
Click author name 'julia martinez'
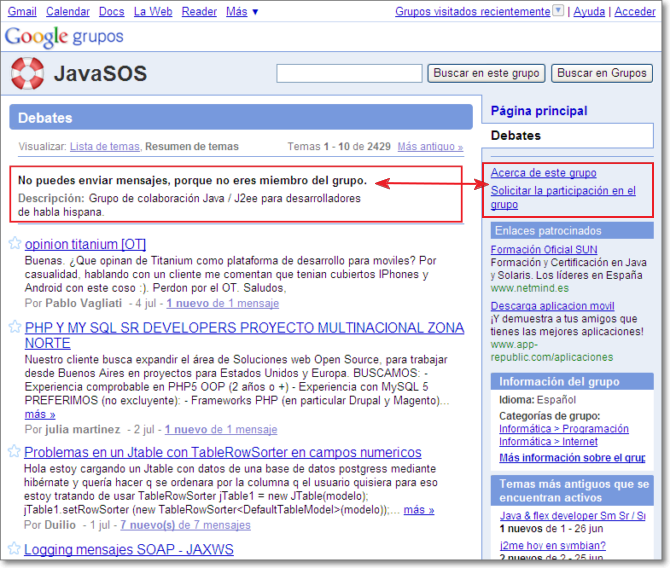pos(82,429)
